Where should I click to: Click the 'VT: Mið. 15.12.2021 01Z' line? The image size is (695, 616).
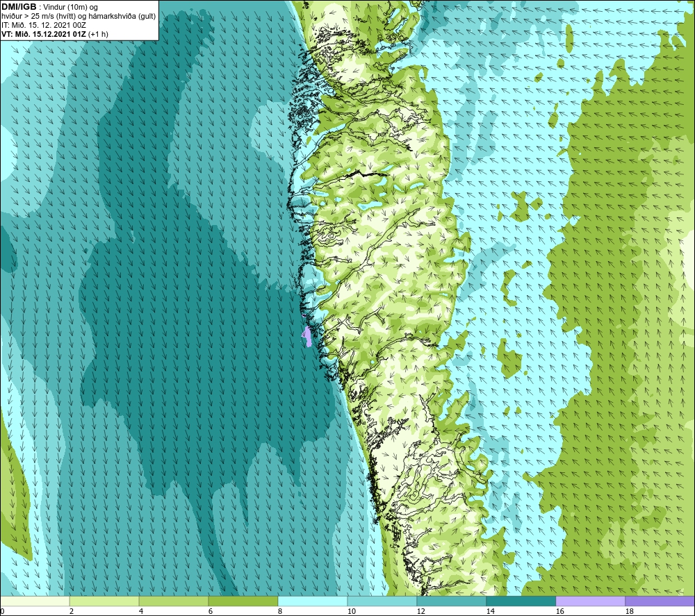point(43,34)
